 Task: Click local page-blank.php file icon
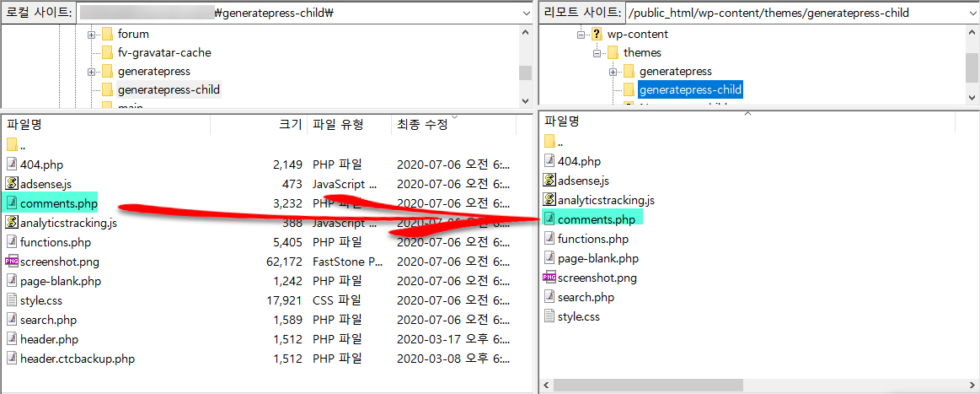[12, 281]
